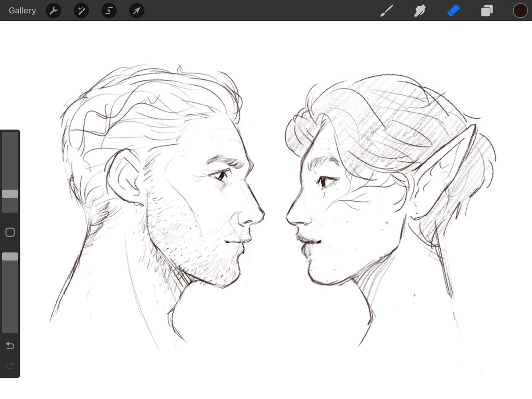Undo the last stroke
Screen dimensions: 532x399
[x=10, y=345]
